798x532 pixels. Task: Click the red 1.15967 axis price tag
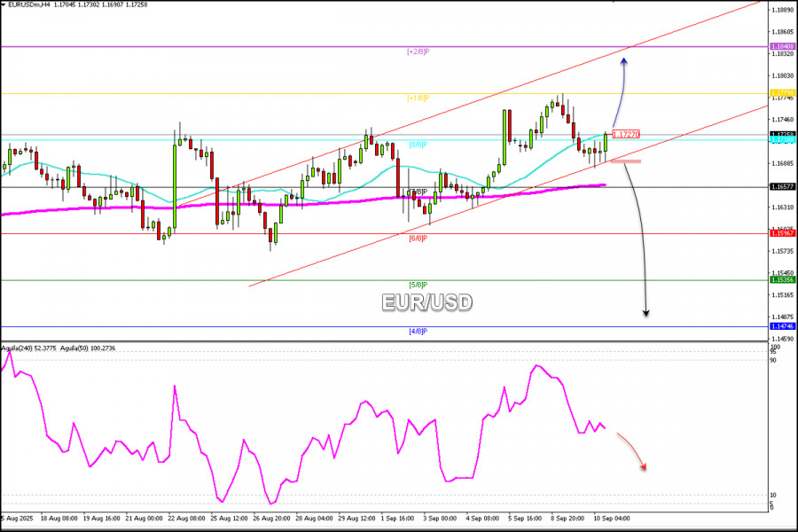coord(782,233)
